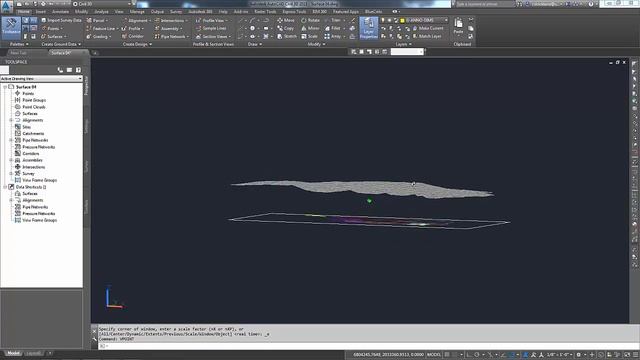Click the Sample Lines tool in the ribbon

[211, 29]
